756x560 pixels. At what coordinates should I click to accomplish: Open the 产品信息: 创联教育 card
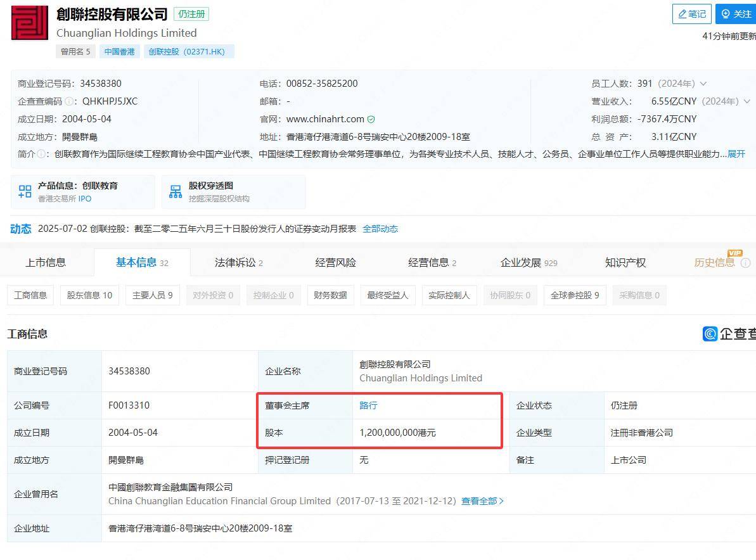83,192
